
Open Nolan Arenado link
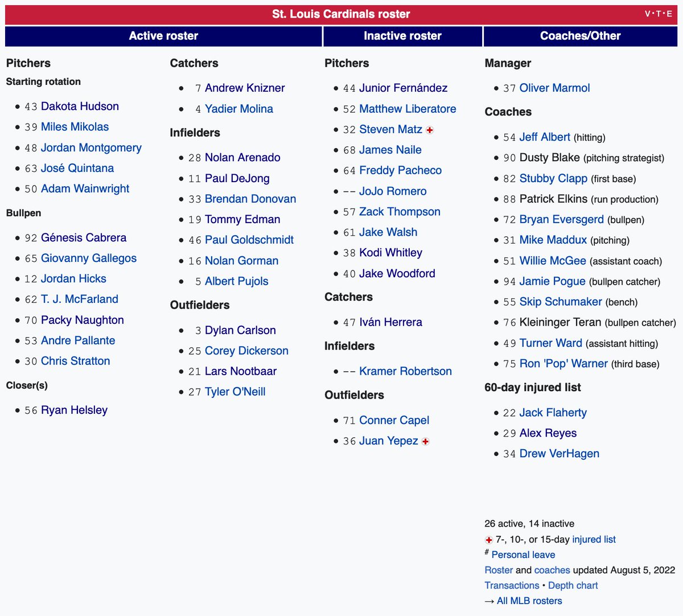pyautogui.click(x=242, y=158)
